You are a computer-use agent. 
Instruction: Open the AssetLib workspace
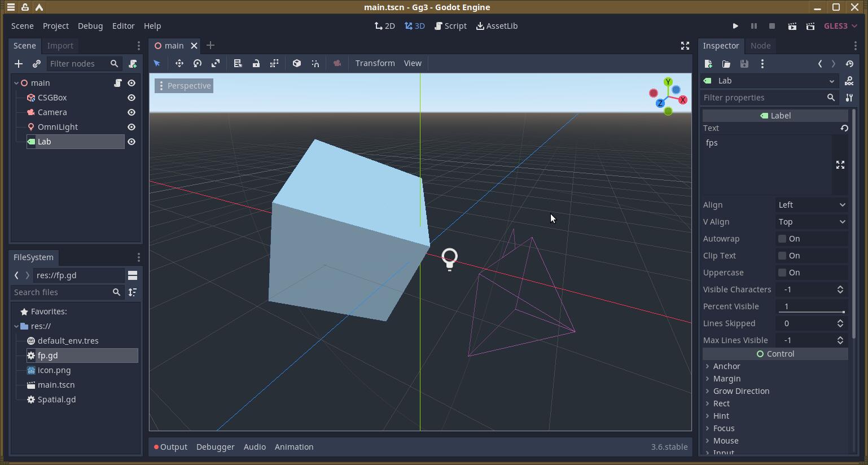coord(497,26)
